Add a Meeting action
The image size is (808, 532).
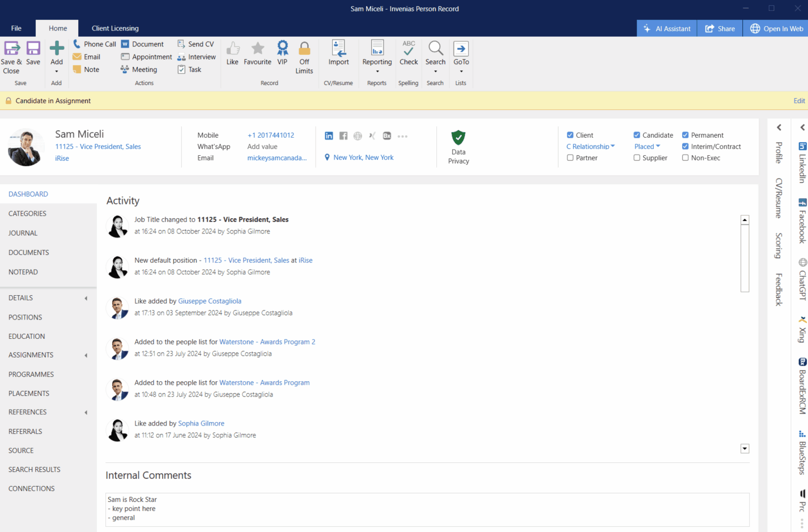[x=139, y=70]
